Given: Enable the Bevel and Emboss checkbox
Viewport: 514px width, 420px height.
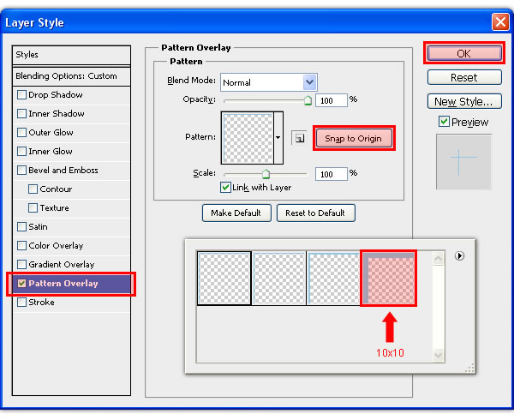Looking at the screenshot, I should (21, 171).
